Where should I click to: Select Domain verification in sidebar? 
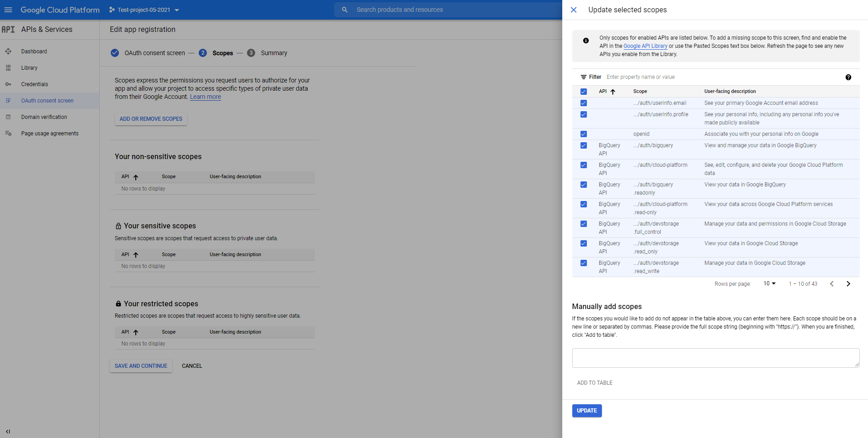pyautogui.click(x=44, y=117)
